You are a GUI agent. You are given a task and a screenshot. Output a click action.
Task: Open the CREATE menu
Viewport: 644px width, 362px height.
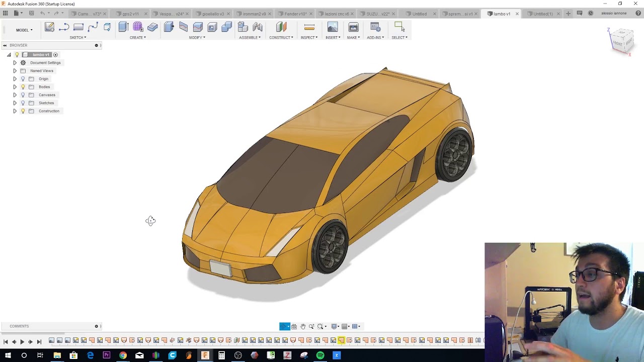coord(138,38)
